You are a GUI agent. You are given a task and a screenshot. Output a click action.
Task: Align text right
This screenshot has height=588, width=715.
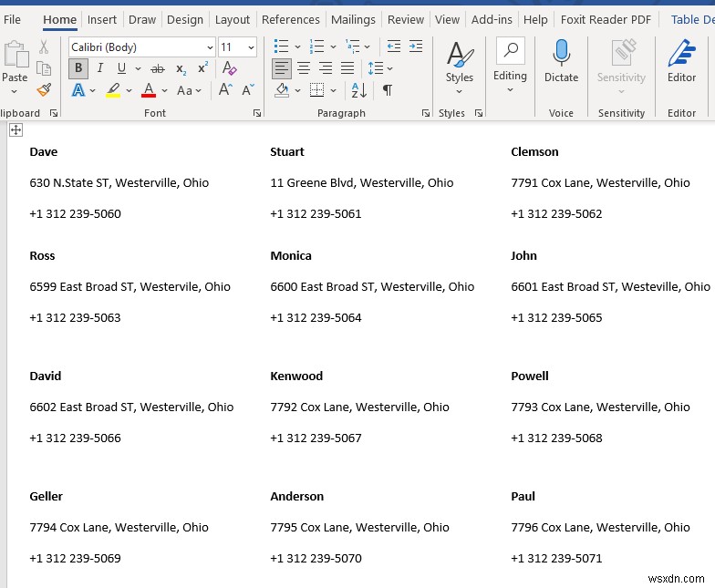pos(326,68)
